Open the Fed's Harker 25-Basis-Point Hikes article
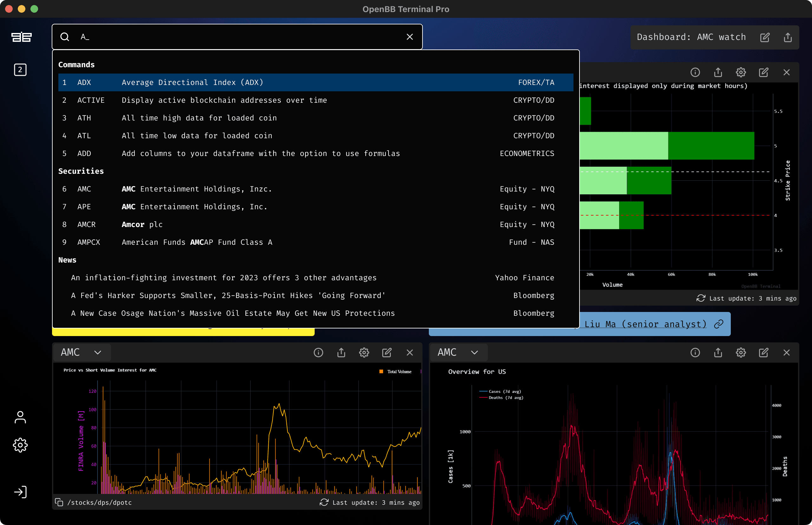This screenshot has width=812, height=525. click(316, 295)
